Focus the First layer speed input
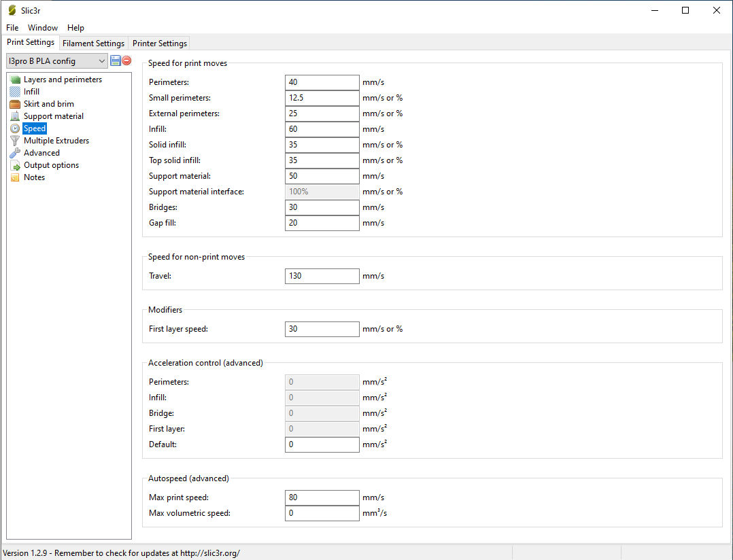 tap(322, 329)
